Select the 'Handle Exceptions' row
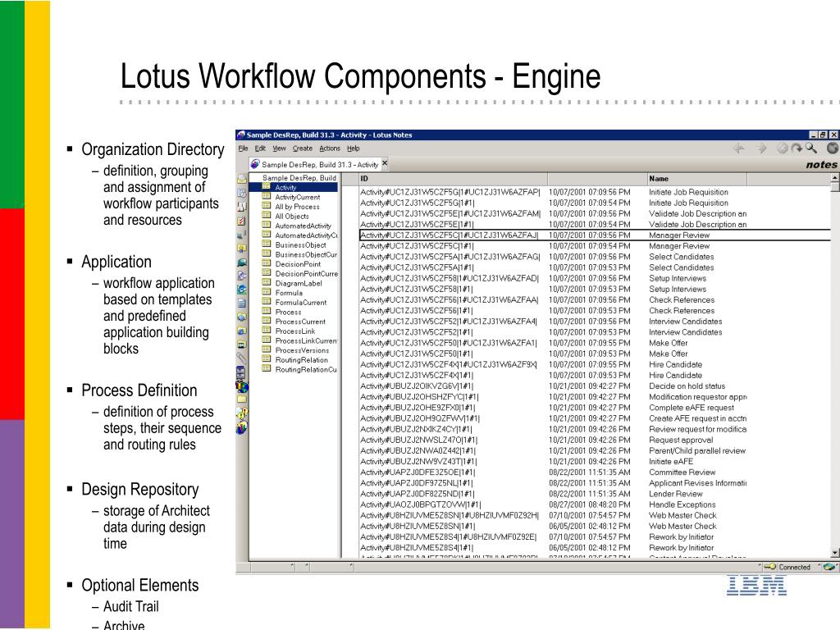 595,504
